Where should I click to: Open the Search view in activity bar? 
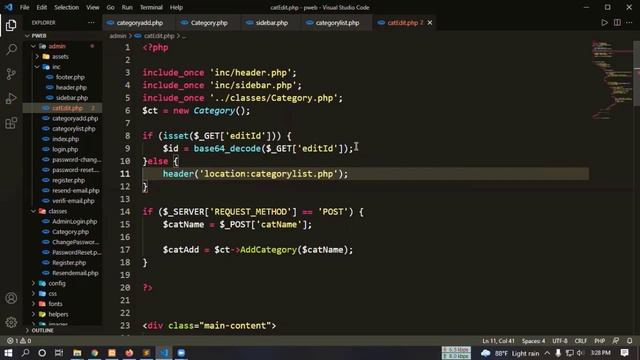click(11, 50)
